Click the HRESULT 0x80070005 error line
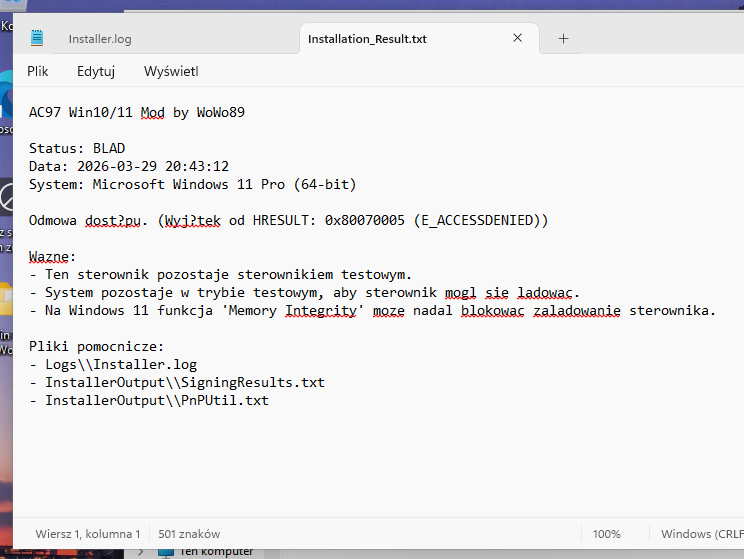Screen dimensions: 744x559 point(288,221)
